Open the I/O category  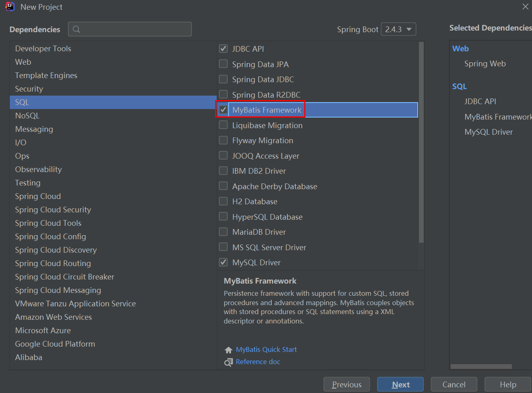click(113, 142)
